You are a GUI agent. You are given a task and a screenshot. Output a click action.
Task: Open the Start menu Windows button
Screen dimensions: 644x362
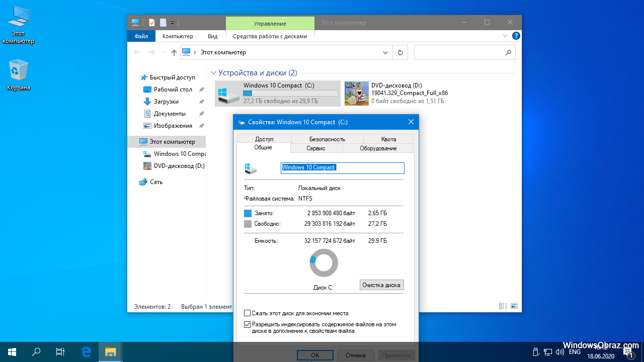pos(12,352)
